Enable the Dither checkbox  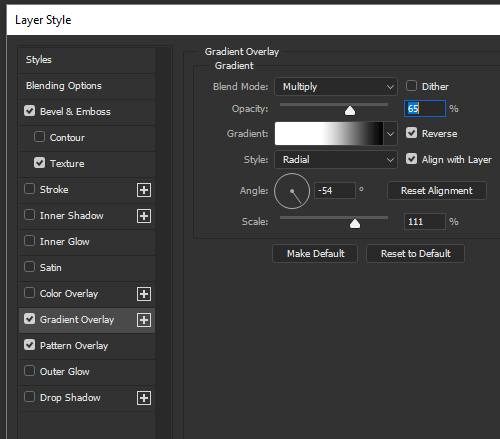click(x=411, y=86)
